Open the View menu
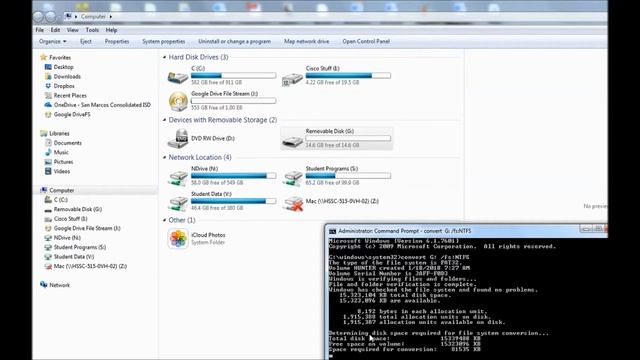 click(72, 30)
